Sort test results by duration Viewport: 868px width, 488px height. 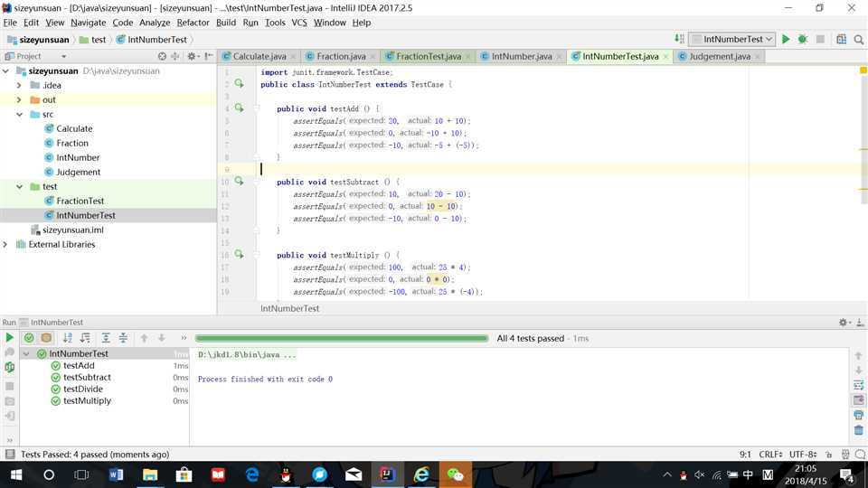click(x=85, y=337)
